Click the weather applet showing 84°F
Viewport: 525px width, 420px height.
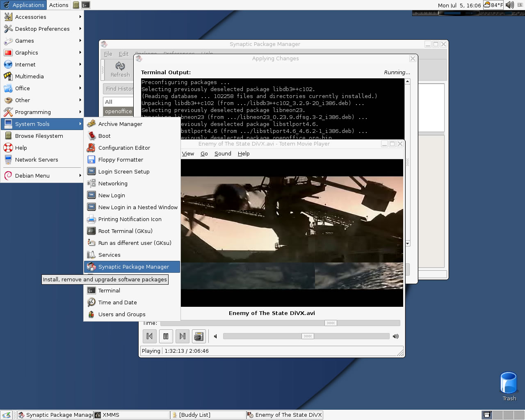point(493,5)
